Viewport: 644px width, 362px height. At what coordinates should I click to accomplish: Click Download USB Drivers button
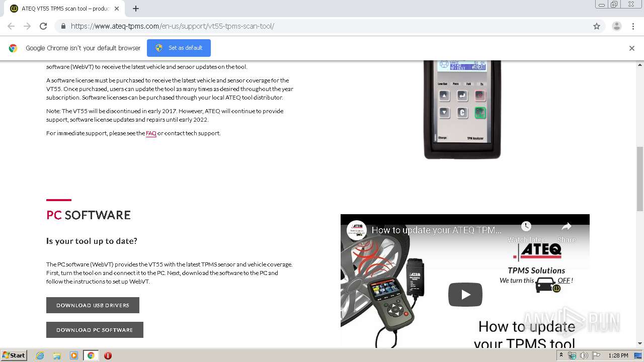pos(93,305)
